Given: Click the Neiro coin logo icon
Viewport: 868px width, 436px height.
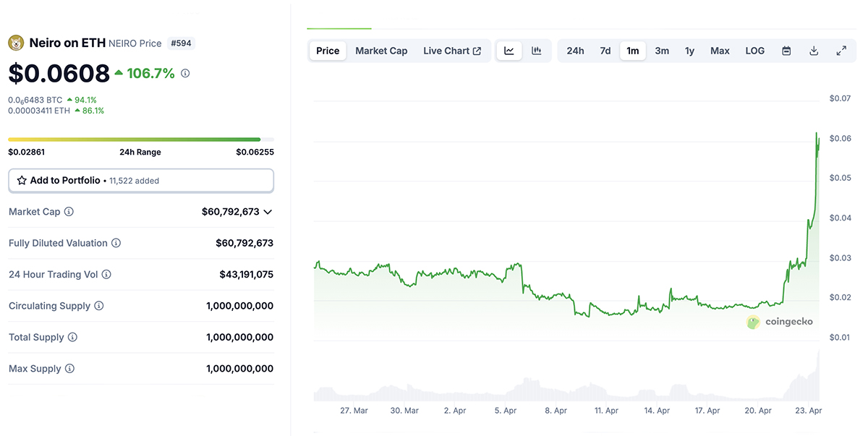Looking at the screenshot, I should (x=16, y=43).
